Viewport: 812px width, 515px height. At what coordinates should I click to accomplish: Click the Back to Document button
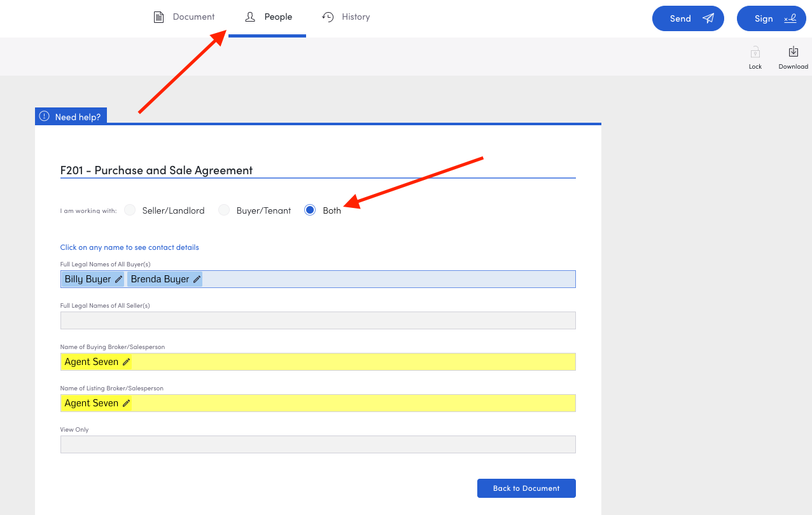526,488
